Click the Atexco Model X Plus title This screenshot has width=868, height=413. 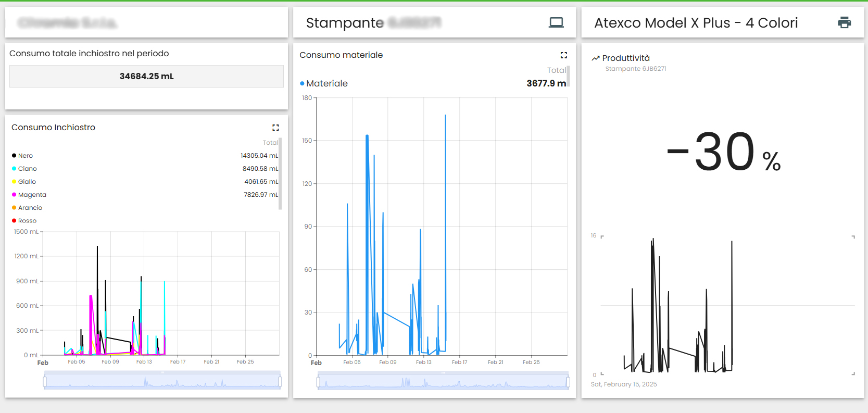click(x=696, y=23)
